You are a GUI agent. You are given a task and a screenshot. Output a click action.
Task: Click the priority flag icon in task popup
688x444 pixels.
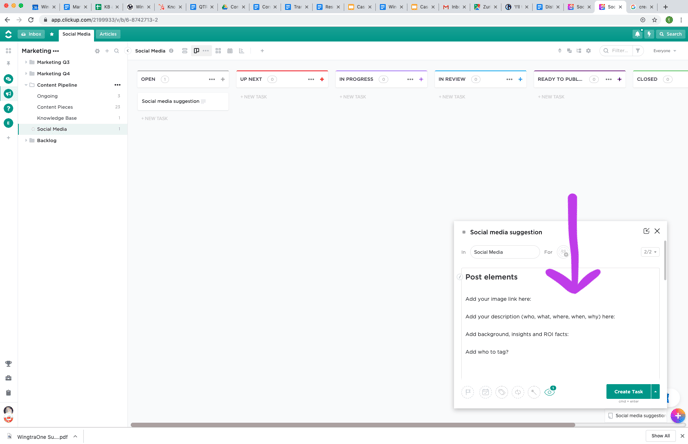(469, 392)
